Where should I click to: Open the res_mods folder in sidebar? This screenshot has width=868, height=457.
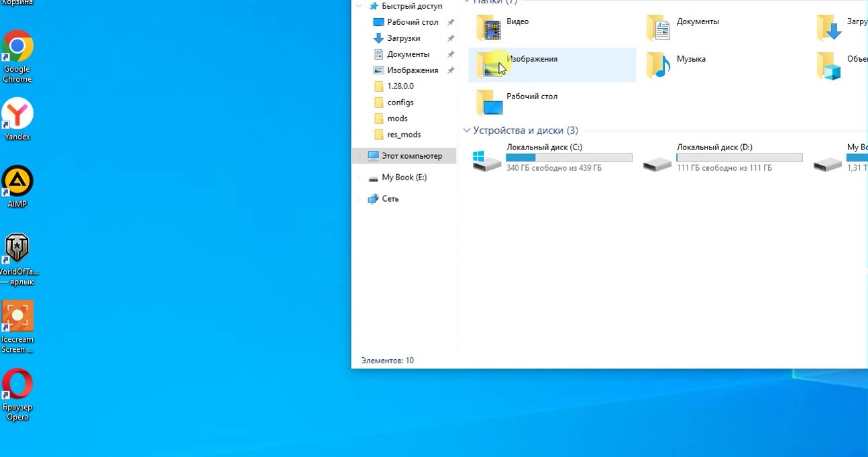coord(404,135)
